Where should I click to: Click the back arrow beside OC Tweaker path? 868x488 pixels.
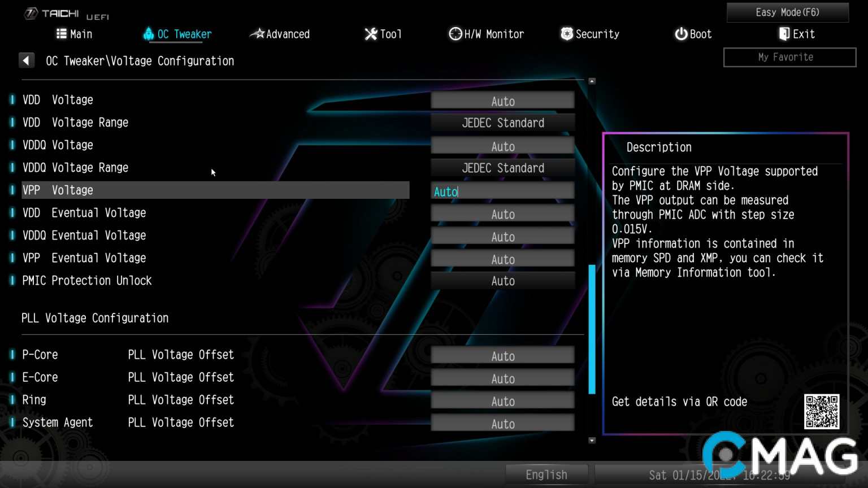point(27,60)
